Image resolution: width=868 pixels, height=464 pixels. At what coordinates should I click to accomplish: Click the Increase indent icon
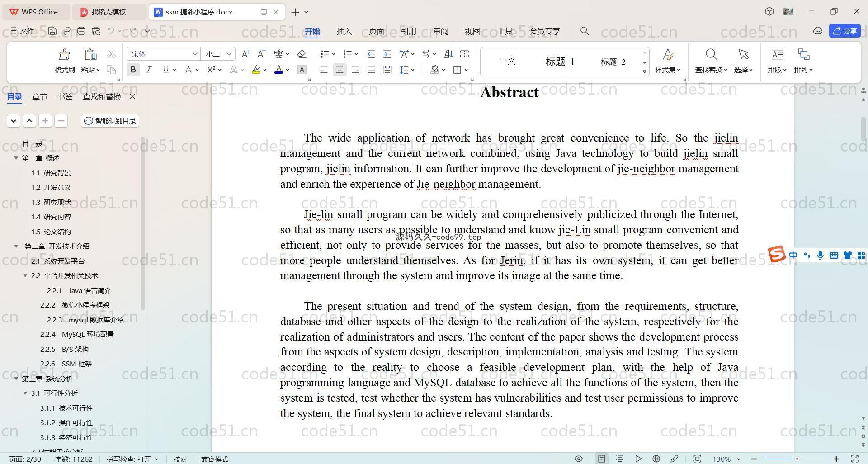tap(387, 54)
